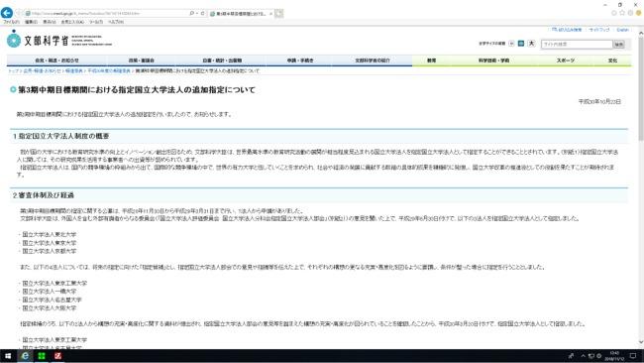Open the サイトマップ link

point(599,30)
